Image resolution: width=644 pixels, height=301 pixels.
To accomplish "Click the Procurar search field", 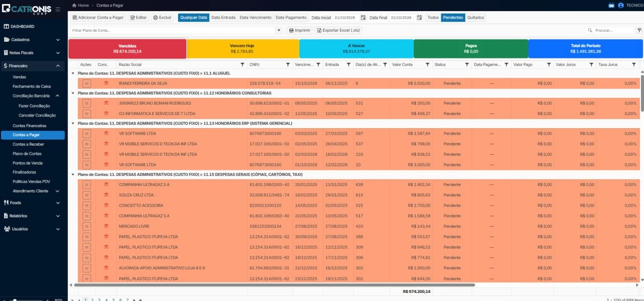I will tap(610, 30).
